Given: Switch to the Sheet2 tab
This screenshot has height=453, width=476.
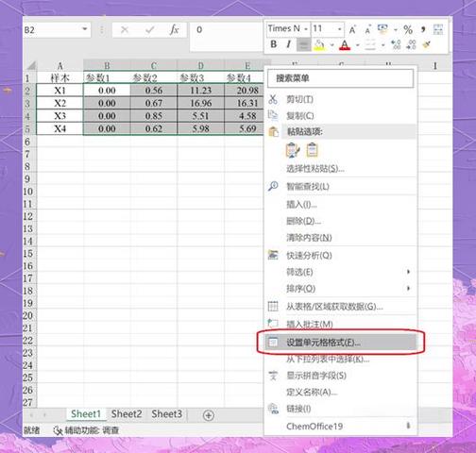Looking at the screenshot, I should pos(127,413).
